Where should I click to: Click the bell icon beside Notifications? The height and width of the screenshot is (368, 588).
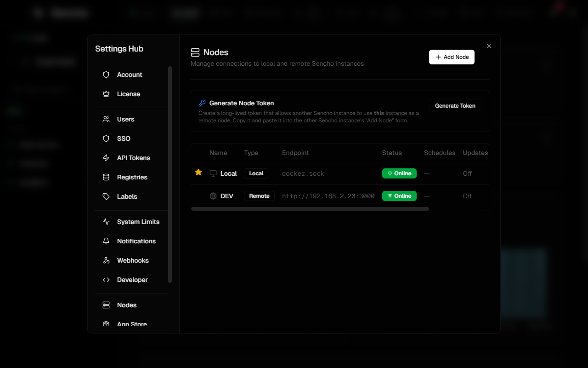coord(106,241)
